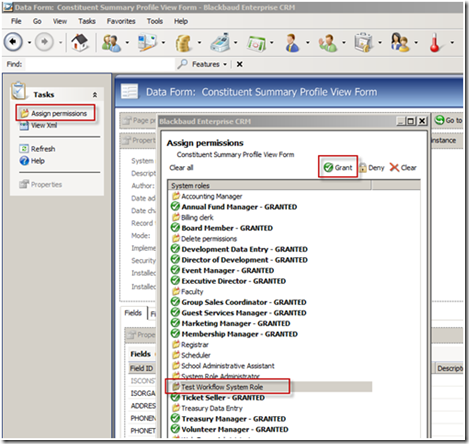
Task: Click Properties in Tasks panel
Action: 41,184
